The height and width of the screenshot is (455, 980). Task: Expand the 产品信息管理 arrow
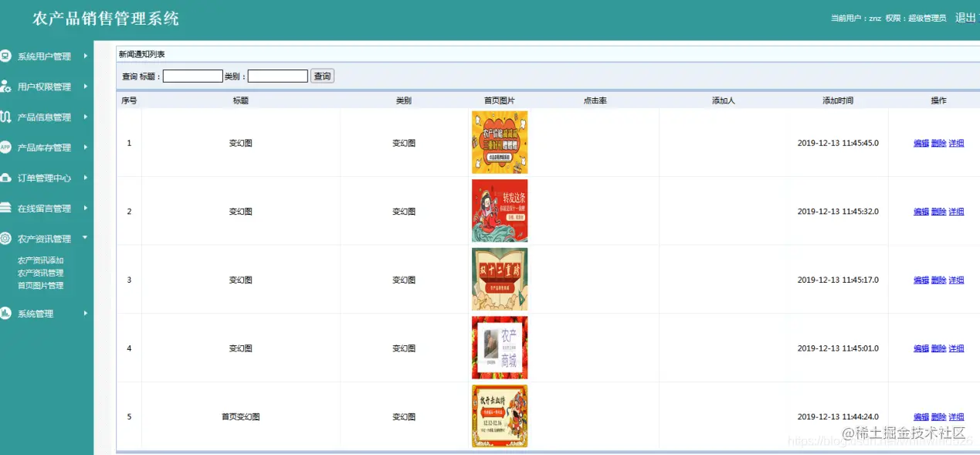(86, 117)
